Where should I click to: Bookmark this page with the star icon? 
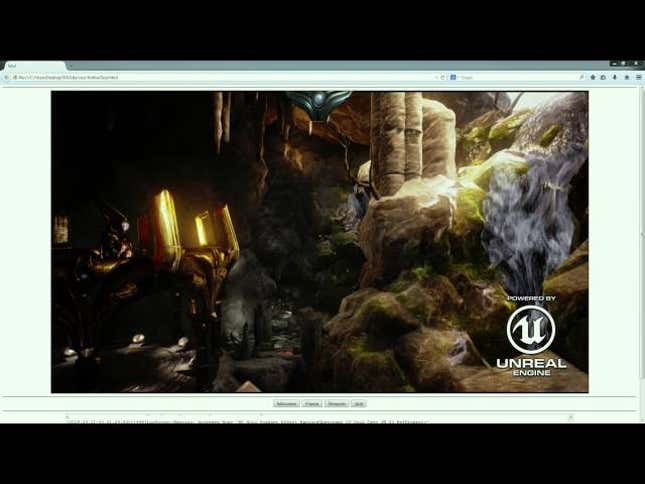(593, 77)
